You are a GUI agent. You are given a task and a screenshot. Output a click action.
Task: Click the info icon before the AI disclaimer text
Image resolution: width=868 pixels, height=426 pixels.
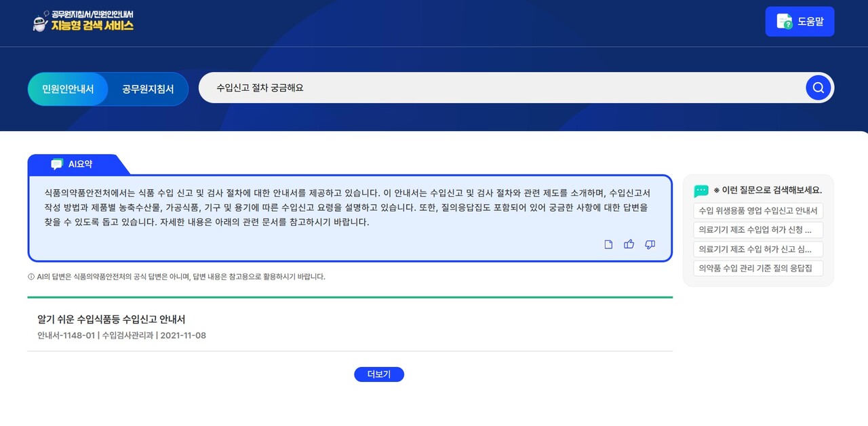32,276
